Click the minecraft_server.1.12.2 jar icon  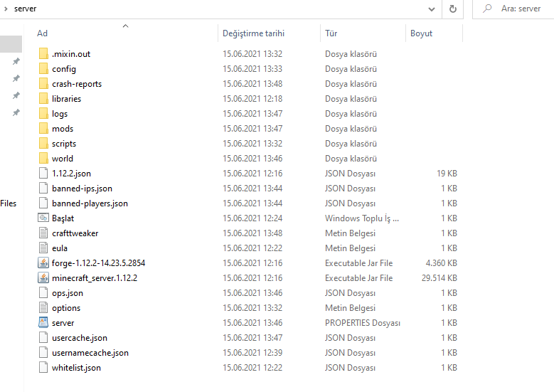click(x=43, y=278)
